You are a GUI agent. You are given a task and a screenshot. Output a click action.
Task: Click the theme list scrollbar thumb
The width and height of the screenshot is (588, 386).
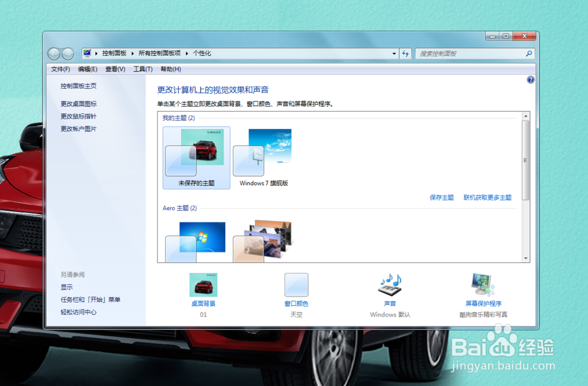tap(526, 160)
